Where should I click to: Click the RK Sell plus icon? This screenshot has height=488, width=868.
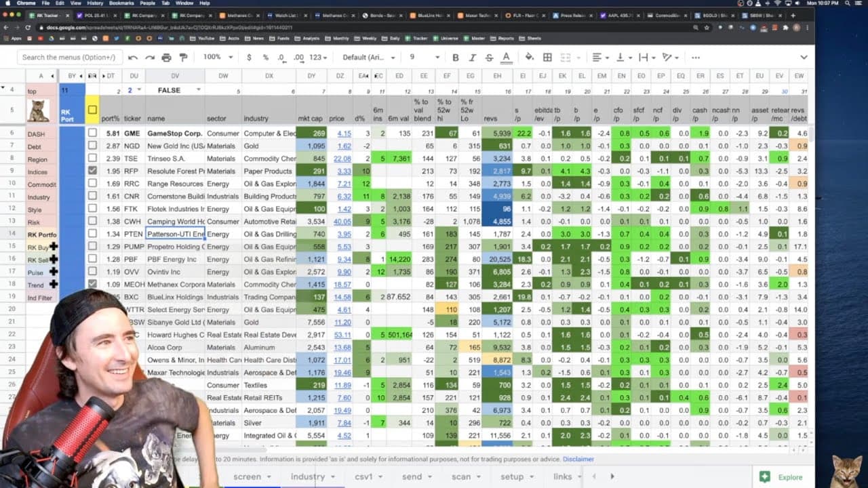coord(53,259)
